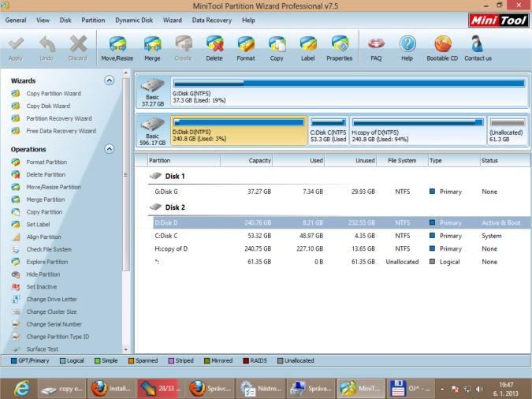The height and width of the screenshot is (399, 532).
Task: Sort by Status column header
Action: (x=505, y=161)
